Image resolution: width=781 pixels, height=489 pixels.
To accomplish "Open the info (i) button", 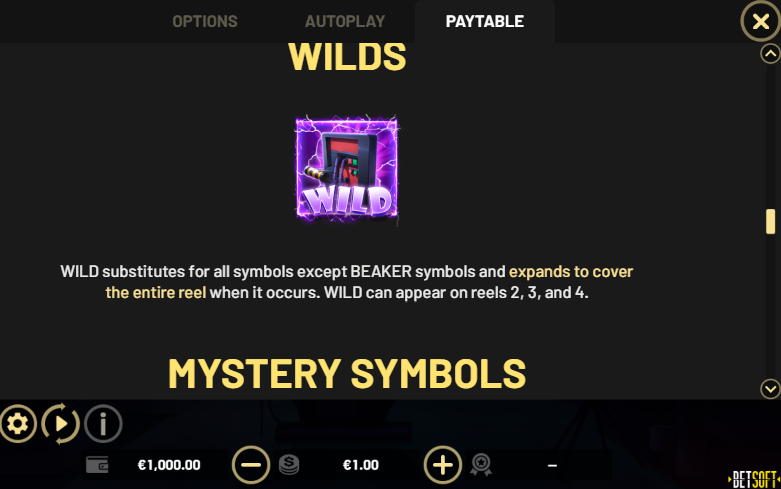I will point(103,424).
